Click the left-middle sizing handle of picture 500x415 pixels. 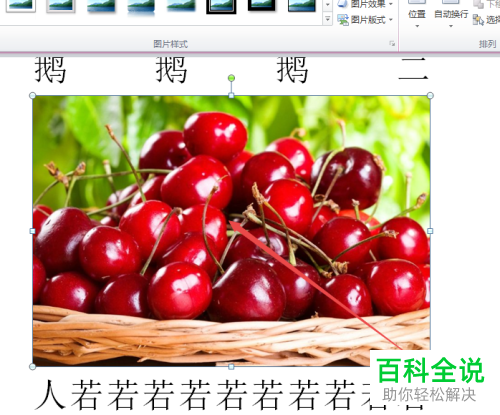[x=32, y=231]
